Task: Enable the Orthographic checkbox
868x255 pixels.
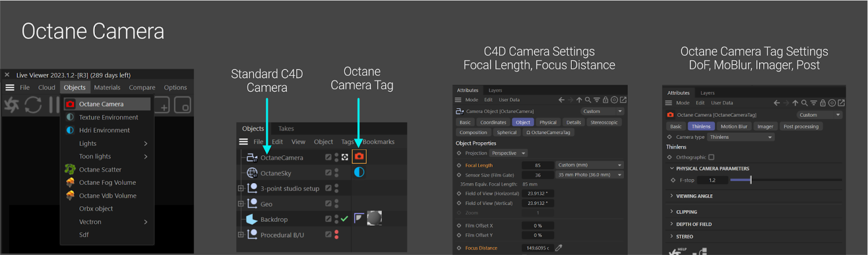Action: point(711,157)
